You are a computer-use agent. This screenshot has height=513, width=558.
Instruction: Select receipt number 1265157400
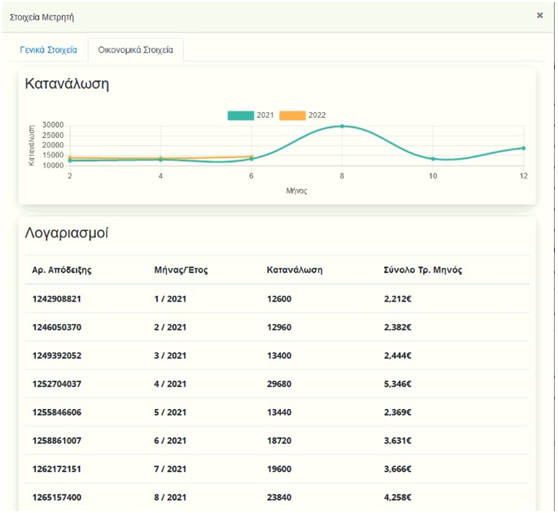[x=57, y=497]
